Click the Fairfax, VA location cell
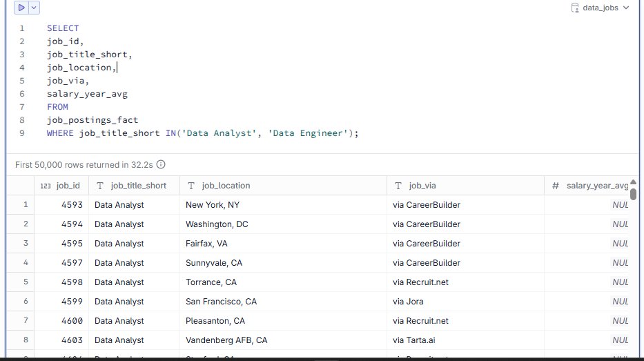 pos(284,244)
